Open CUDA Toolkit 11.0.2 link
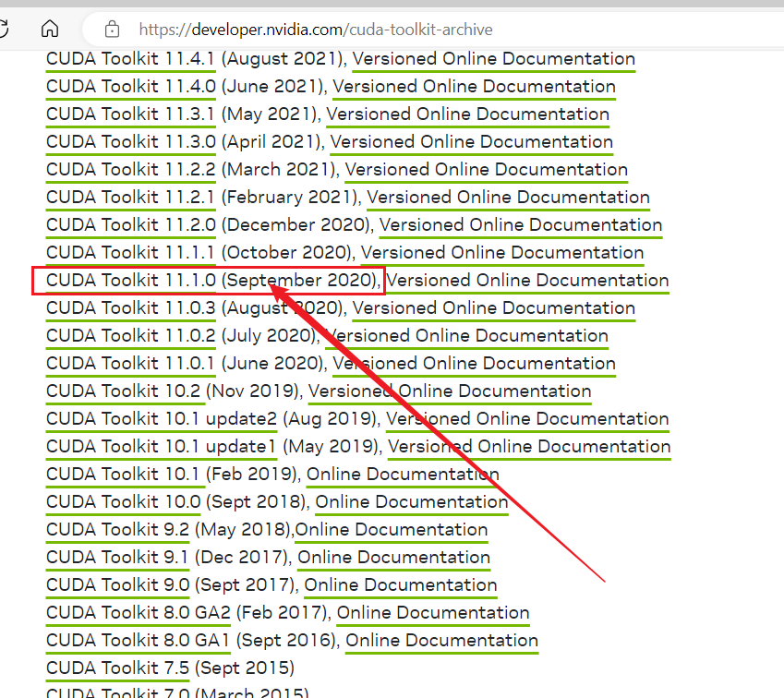Viewport: 784px width, 698px height. [131, 335]
